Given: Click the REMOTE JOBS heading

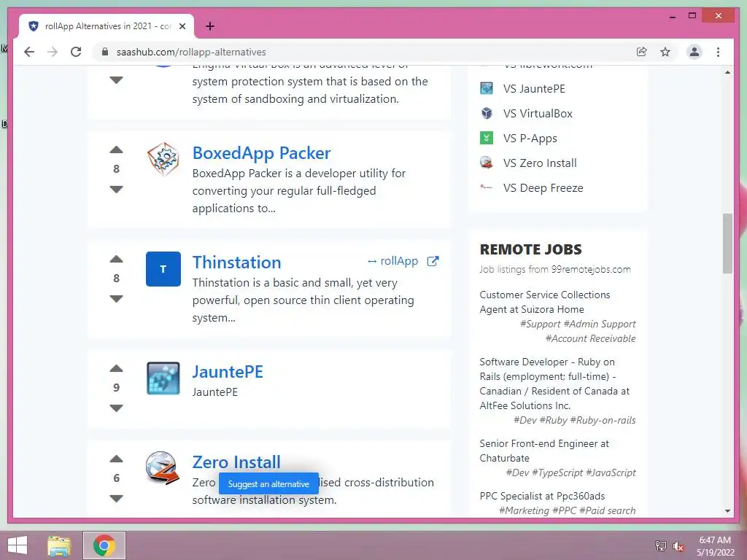Looking at the screenshot, I should click(x=531, y=249).
